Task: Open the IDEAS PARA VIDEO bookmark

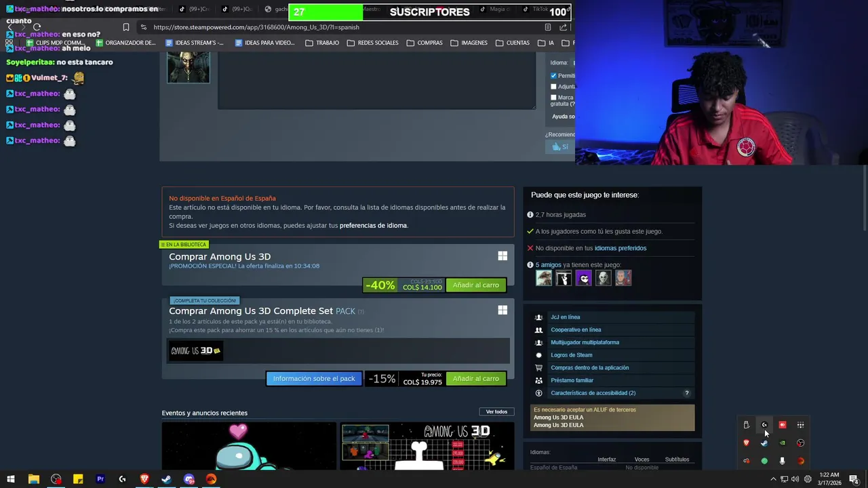Action: (x=264, y=43)
